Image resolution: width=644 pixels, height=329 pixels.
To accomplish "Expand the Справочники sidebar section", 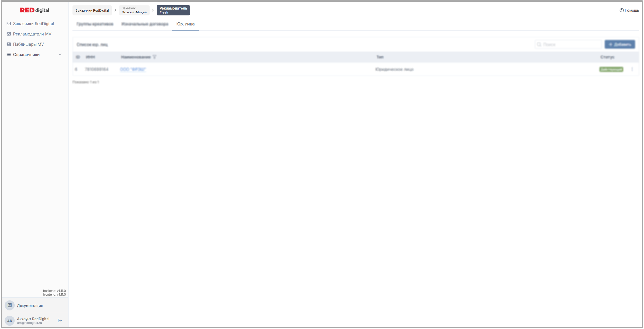I will click(x=26, y=55).
